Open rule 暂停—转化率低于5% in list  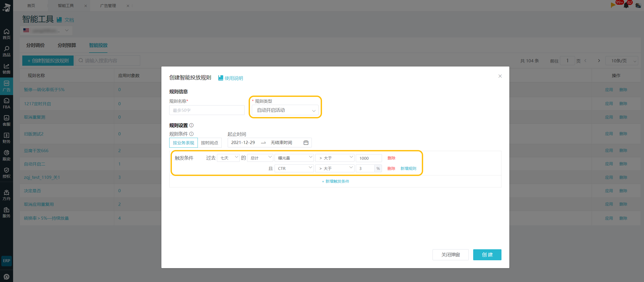(44, 90)
